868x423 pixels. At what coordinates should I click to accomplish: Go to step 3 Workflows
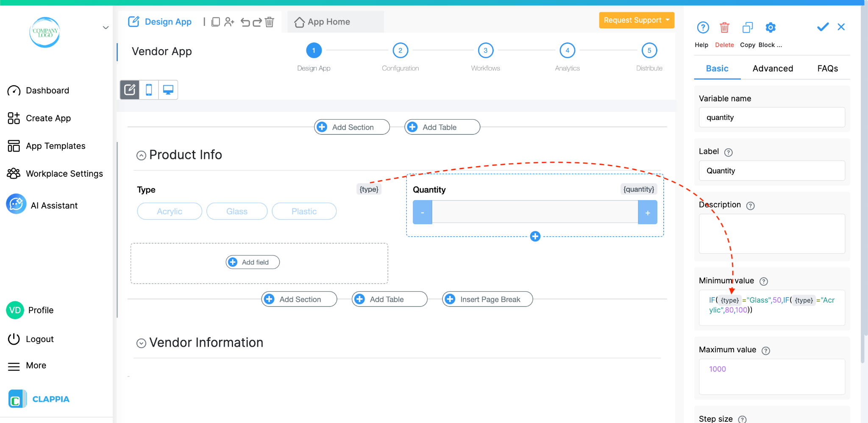click(485, 50)
